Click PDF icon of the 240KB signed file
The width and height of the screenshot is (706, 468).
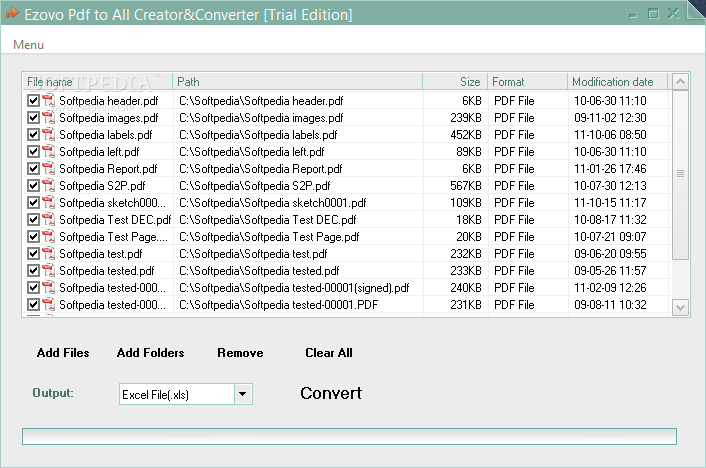(48, 288)
